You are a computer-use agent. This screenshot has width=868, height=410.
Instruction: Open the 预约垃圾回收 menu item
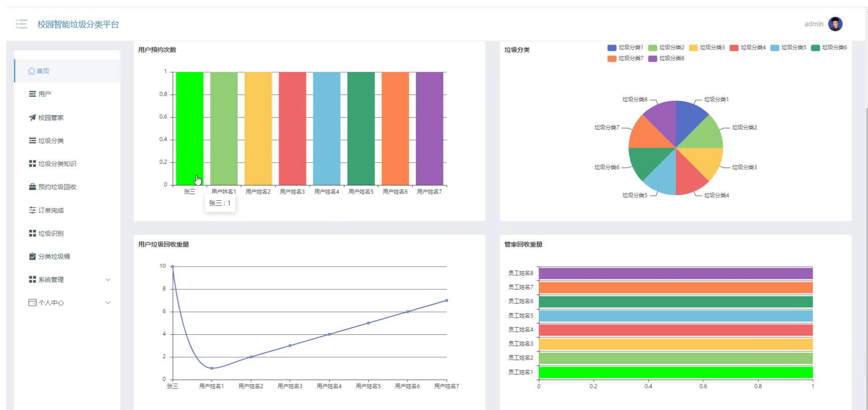(68, 187)
